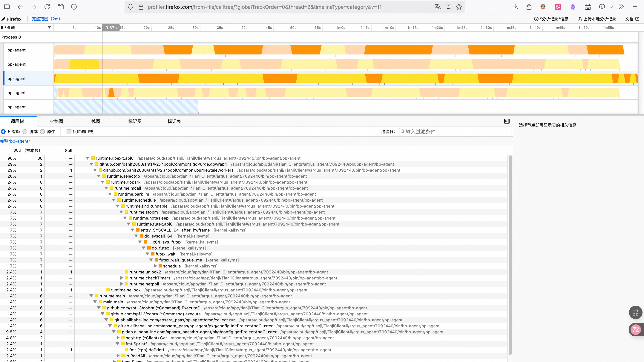Click the 完整范围 (2m) breadcrumb link
This screenshot has height=362, width=644.
point(46,19)
